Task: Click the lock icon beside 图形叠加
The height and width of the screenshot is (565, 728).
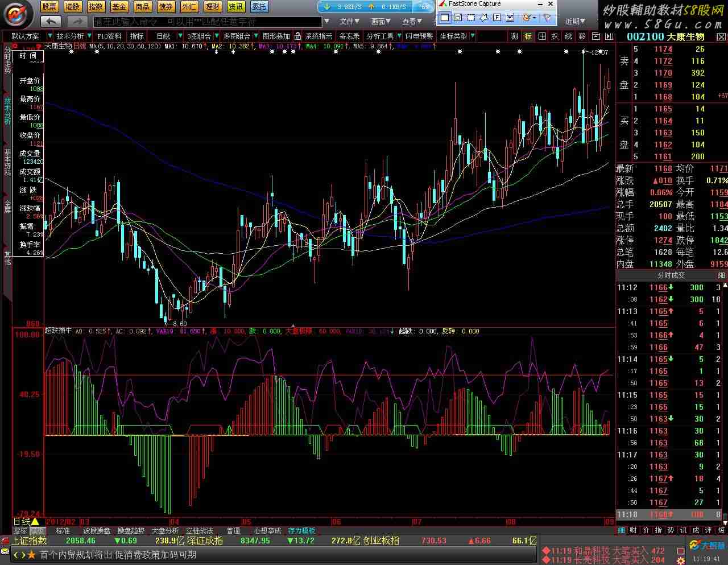Action: pos(297,36)
